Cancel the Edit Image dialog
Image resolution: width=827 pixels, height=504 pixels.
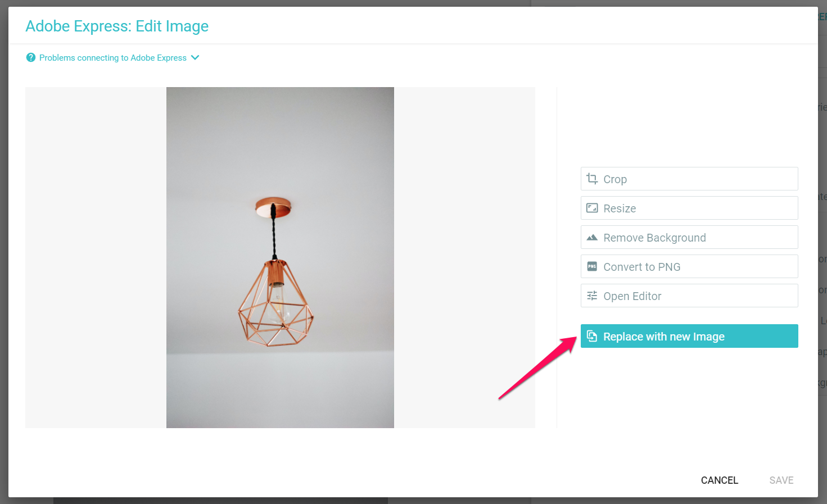coord(719,480)
